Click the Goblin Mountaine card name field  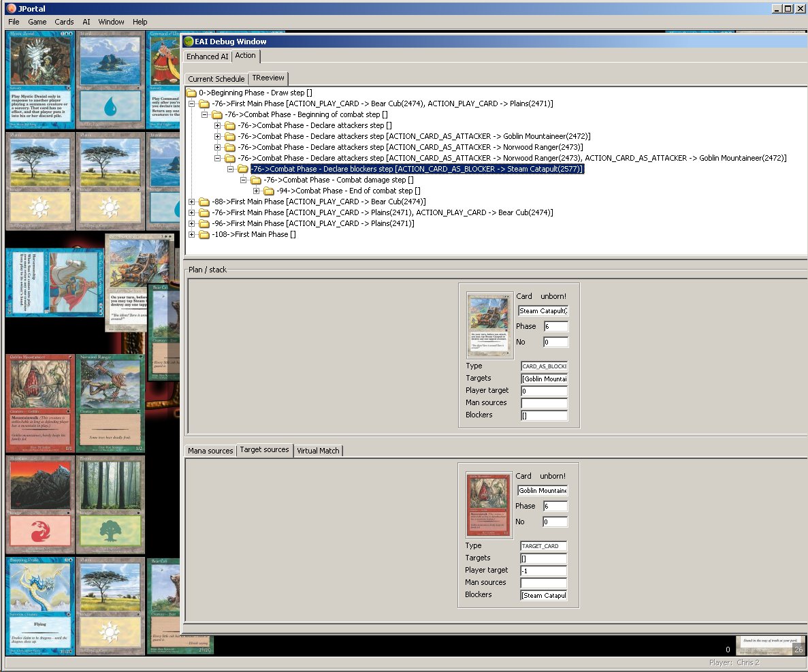pyautogui.click(x=543, y=491)
